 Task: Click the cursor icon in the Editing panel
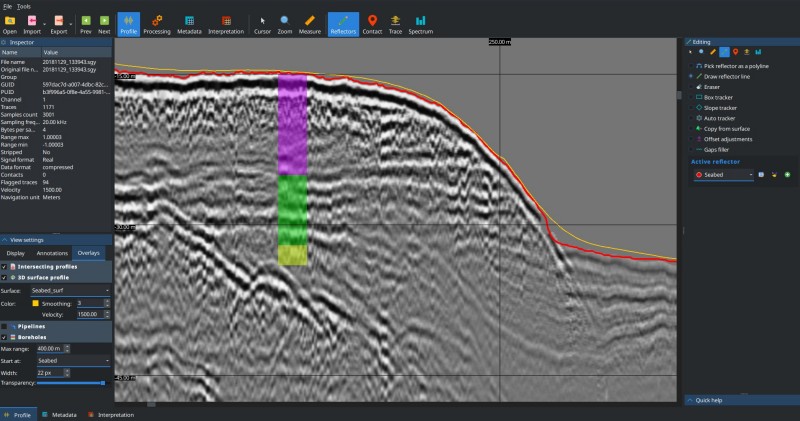(x=691, y=52)
